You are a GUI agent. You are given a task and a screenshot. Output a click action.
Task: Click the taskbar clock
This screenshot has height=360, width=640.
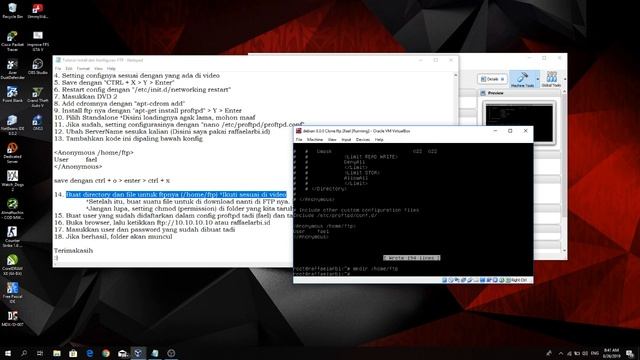(611, 353)
